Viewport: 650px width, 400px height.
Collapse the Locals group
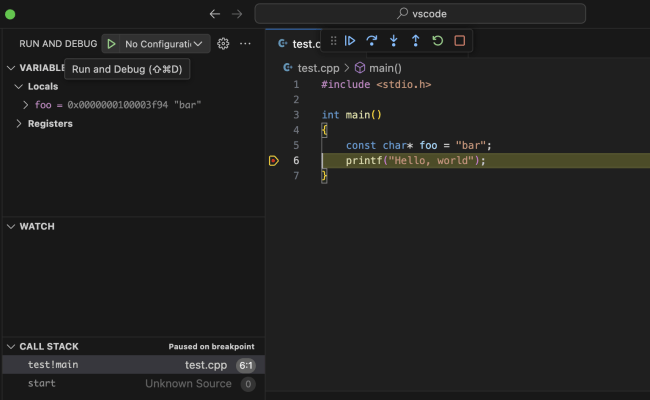[18, 87]
